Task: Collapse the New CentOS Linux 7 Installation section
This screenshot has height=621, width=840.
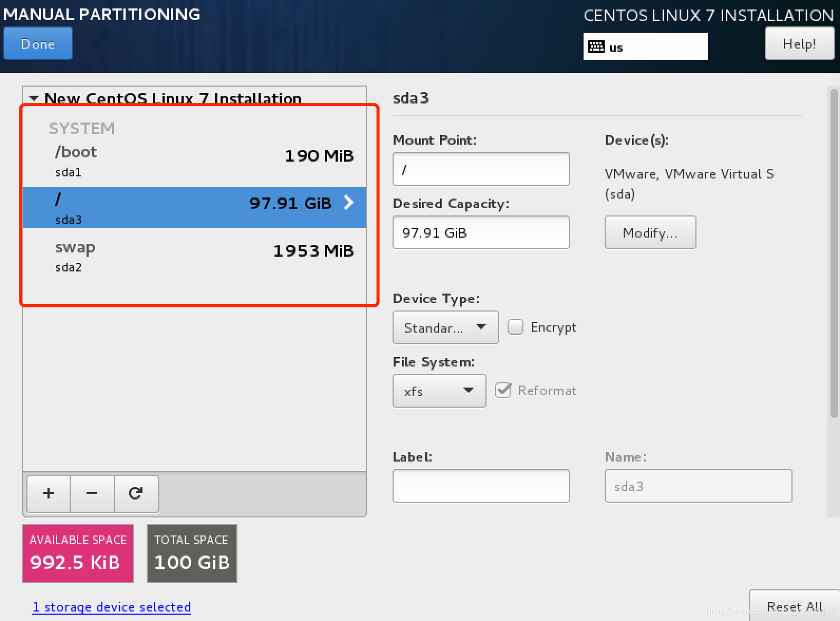Action: tap(34, 98)
